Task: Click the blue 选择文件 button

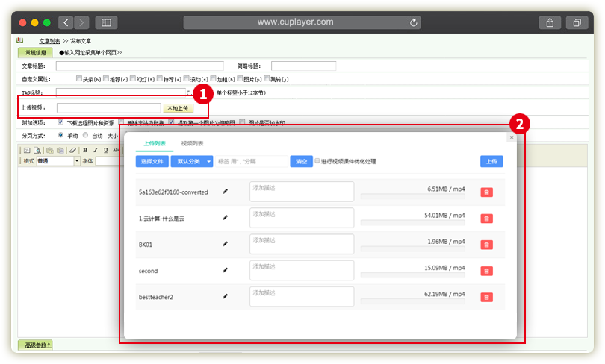Action: pyautogui.click(x=152, y=161)
